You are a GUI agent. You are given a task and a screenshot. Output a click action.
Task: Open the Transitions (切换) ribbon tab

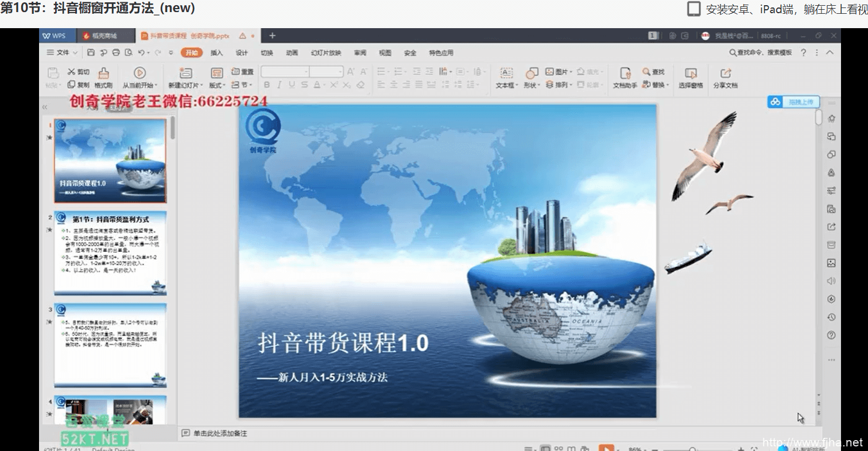267,52
